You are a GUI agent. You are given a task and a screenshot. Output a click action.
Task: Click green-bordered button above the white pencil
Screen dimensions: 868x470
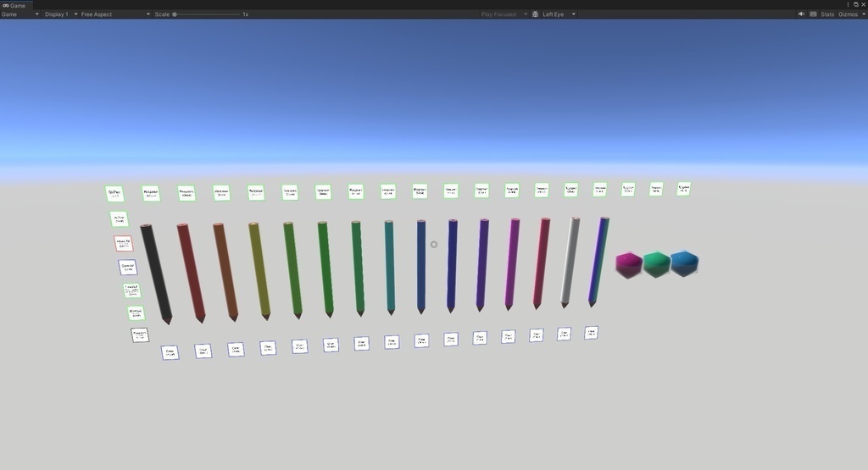[570, 190]
